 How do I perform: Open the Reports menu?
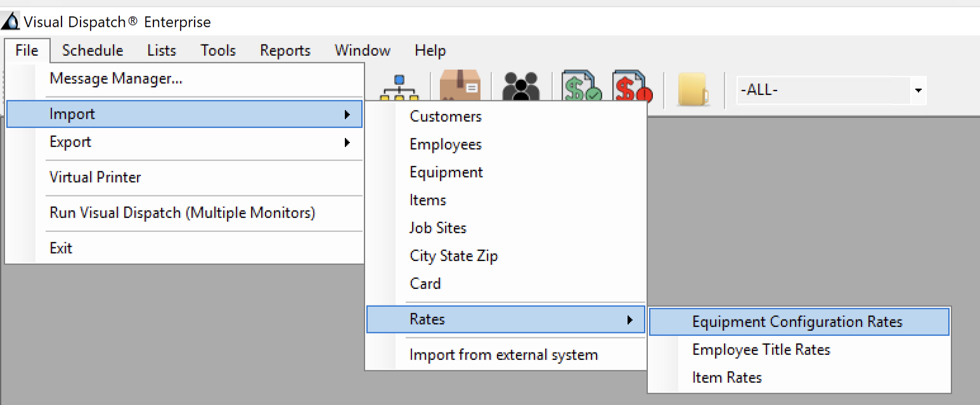pyautogui.click(x=285, y=50)
